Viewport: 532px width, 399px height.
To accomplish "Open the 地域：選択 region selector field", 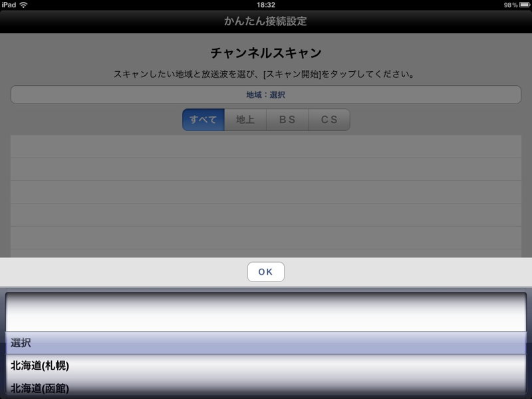I will point(265,95).
